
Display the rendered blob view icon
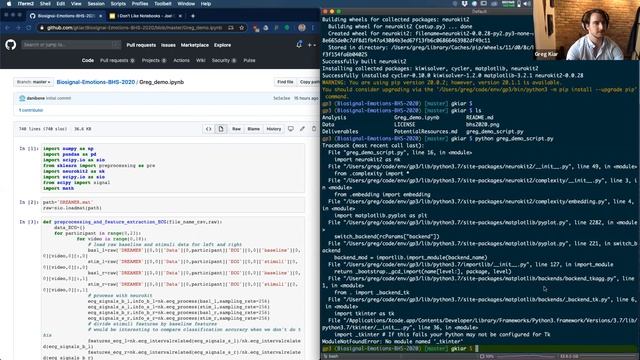tap(221, 129)
